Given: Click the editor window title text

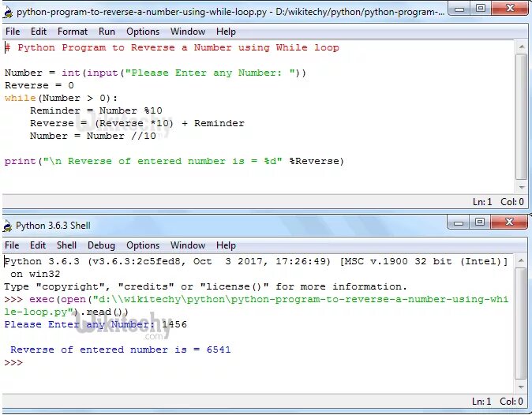Looking at the screenshot, I should point(230,12).
